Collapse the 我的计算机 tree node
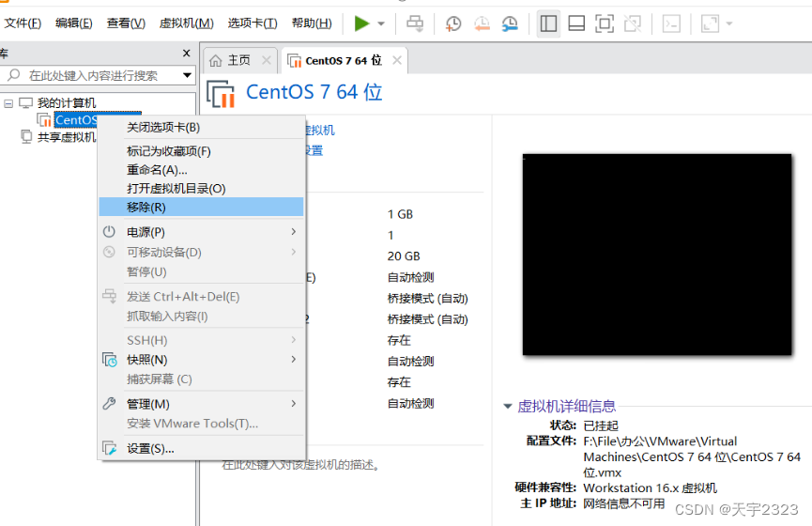Image resolution: width=812 pixels, height=526 pixels. tap(8, 103)
